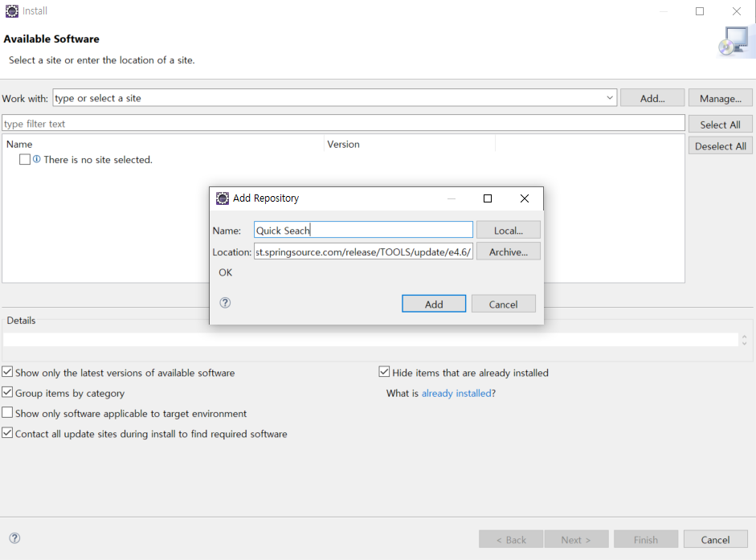756x560 pixels.
Task: Click the help icon in Add Repository dialog
Action: point(225,303)
